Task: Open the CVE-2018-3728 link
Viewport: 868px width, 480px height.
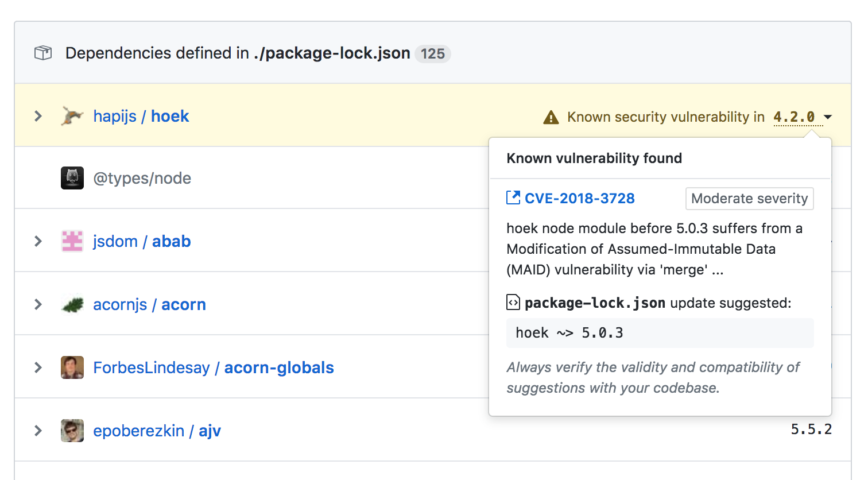Action: click(x=579, y=198)
